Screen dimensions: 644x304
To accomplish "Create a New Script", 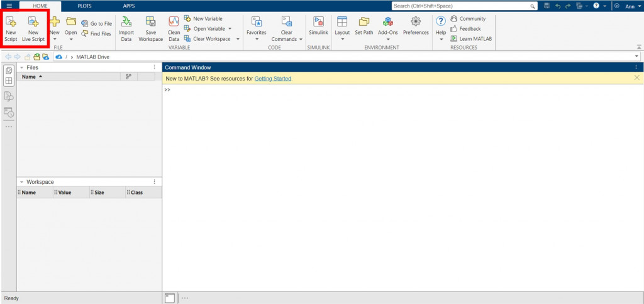I will 11,29.
